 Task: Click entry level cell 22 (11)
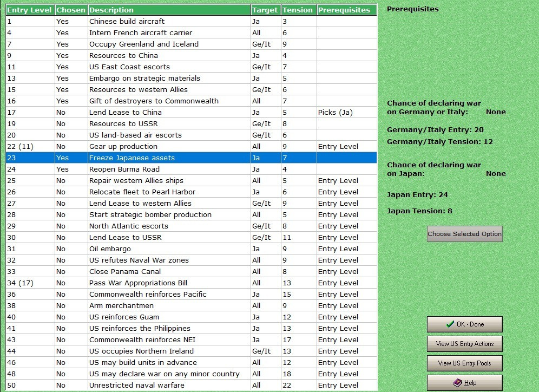pos(30,146)
